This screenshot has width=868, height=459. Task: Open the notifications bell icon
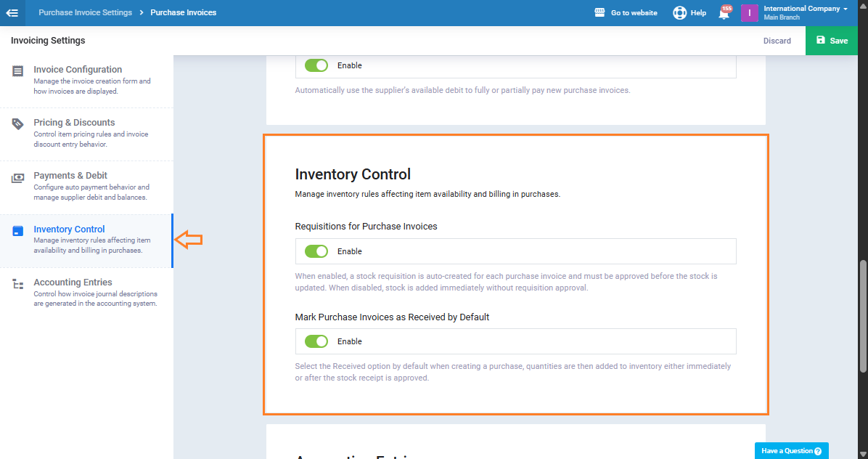pos(724,13)
